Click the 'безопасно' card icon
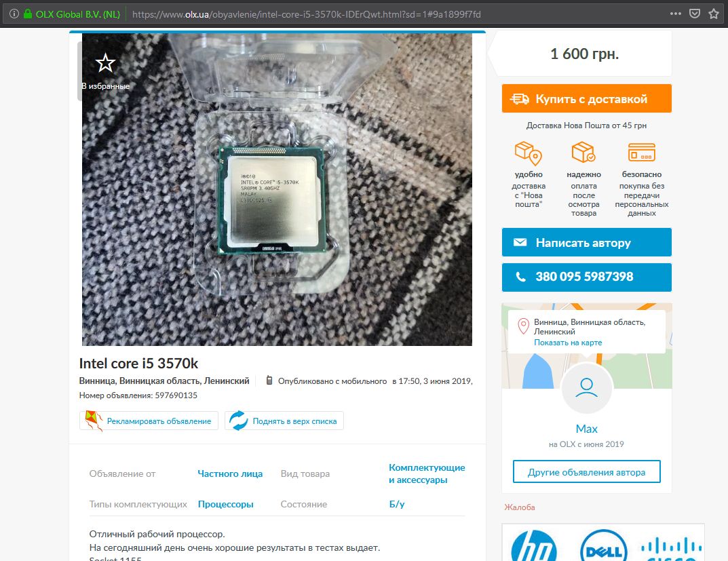The width and height of the screenshot is (728, 561). (x=642, y=152)
